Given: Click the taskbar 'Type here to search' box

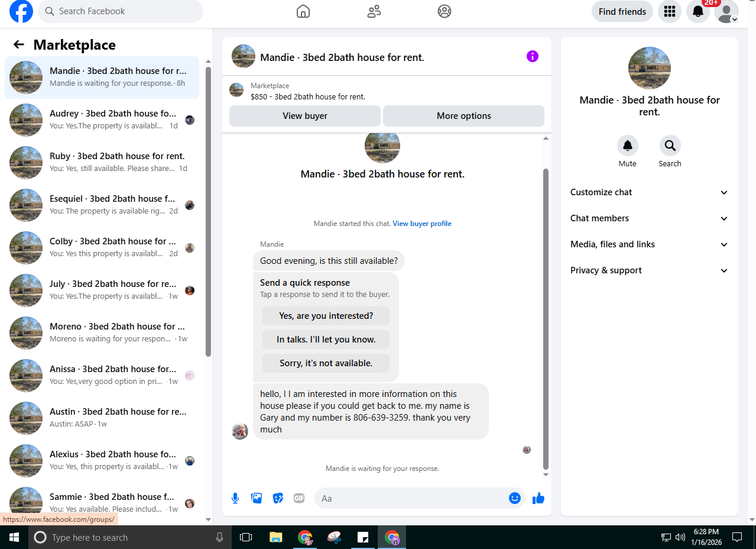Looking at the screenshot, I should coord(130,537).
